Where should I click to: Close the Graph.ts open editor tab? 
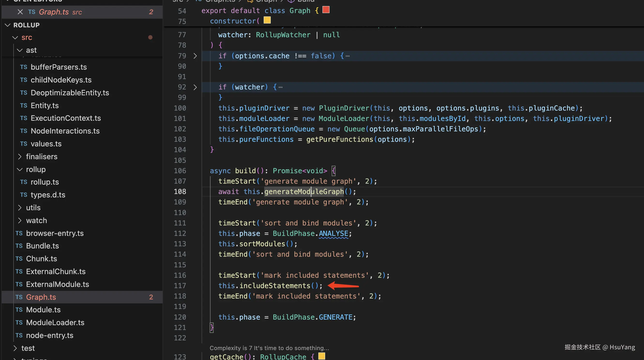pos(20,12)
